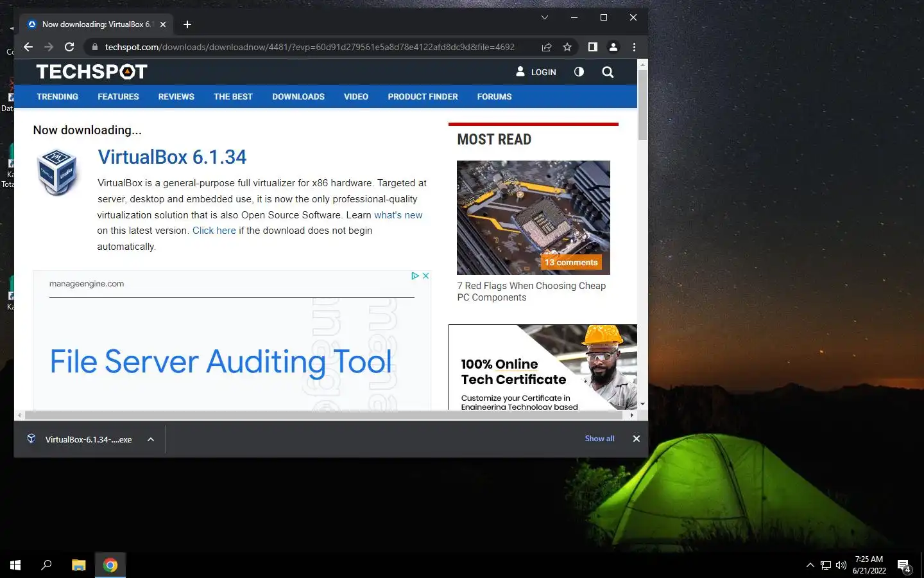
Task: Close the manageengine ad
Action: tap(425, 276)
